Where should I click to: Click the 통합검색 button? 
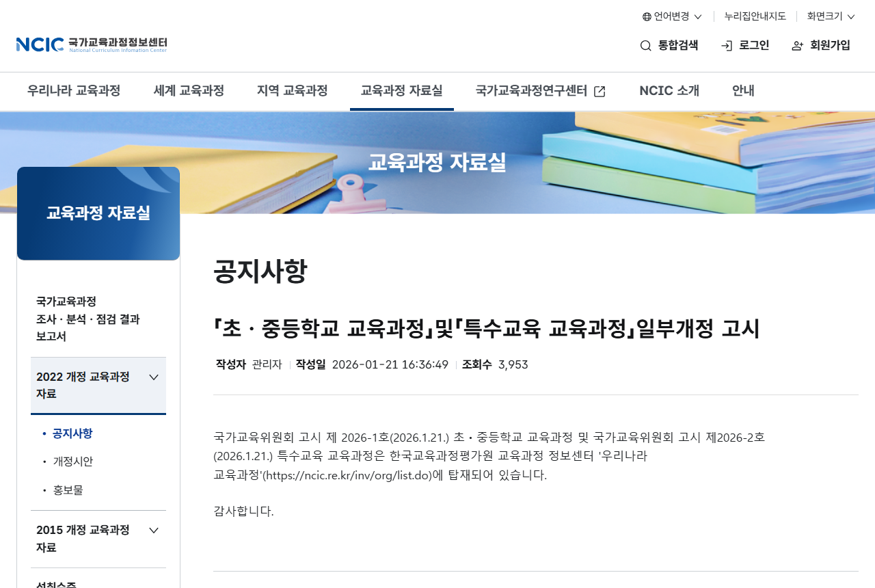[669, 46]
